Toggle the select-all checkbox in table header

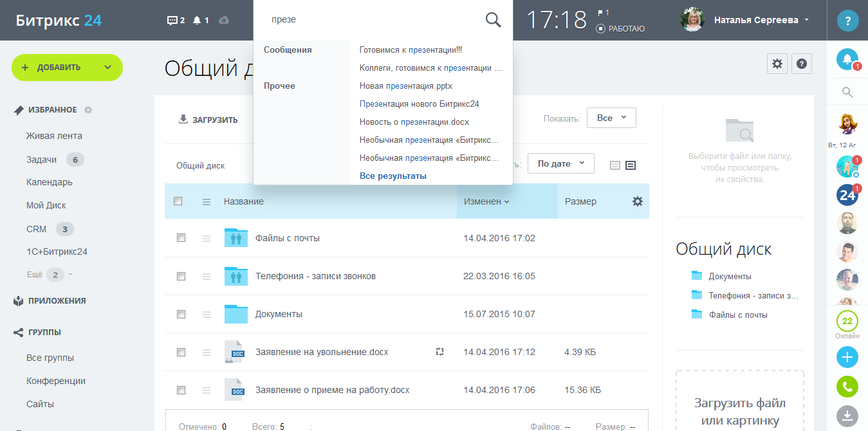(x=178, y=201)
